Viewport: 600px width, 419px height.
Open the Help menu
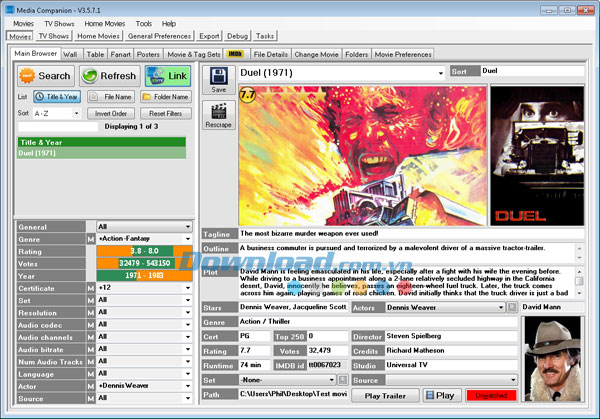[168, 24]
